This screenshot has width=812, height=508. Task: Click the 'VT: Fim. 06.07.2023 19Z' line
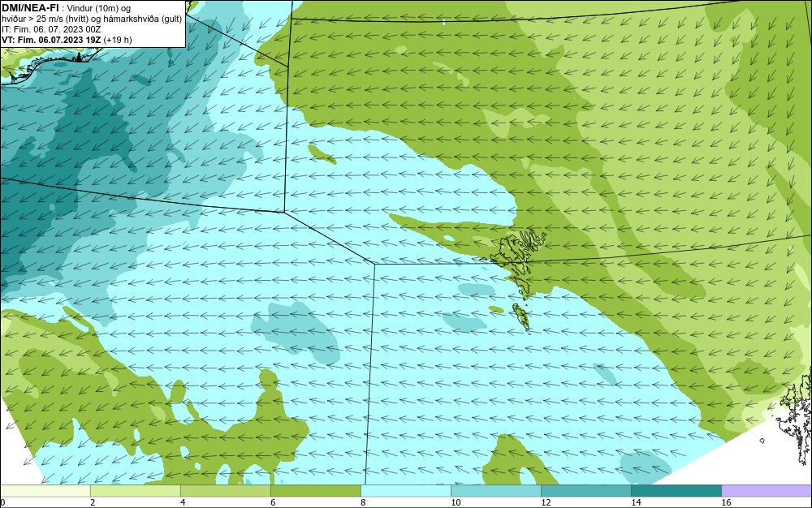(x=52, y=40)
